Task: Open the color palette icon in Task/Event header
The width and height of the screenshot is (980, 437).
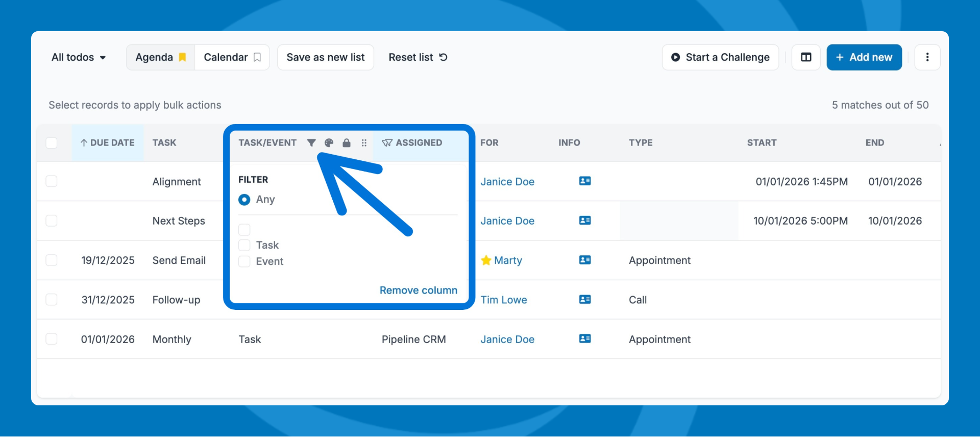Action: (329, 143)
